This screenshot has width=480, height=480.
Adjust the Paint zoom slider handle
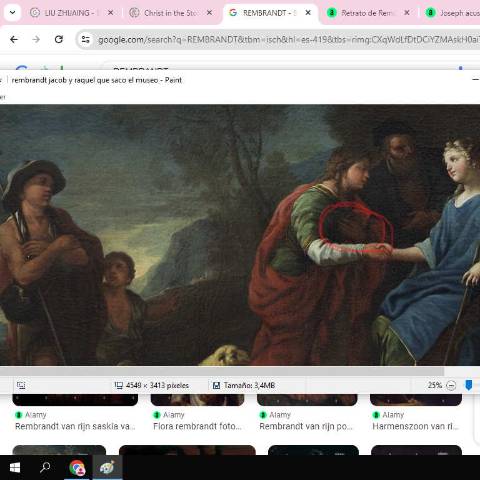tap(468, 386)
